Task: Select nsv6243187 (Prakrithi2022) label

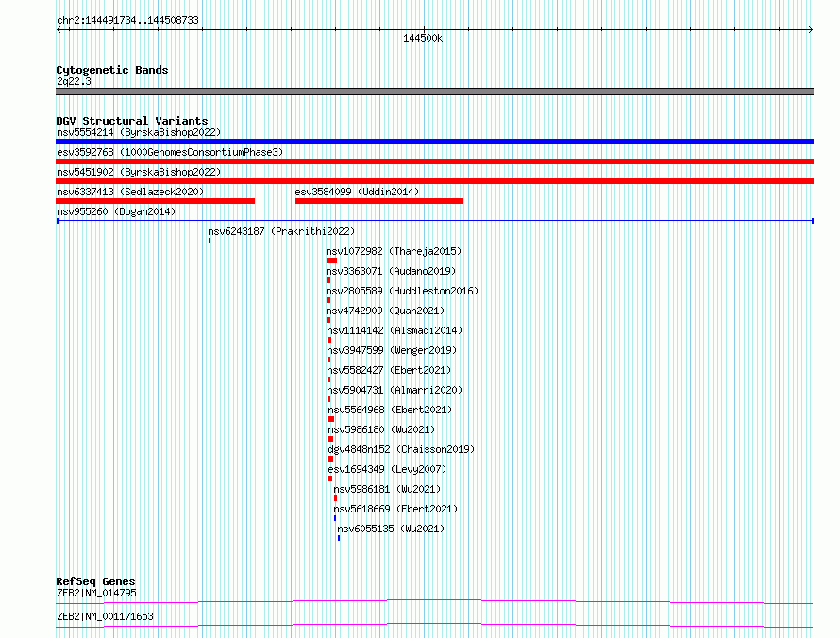Action: click(281, 231)
